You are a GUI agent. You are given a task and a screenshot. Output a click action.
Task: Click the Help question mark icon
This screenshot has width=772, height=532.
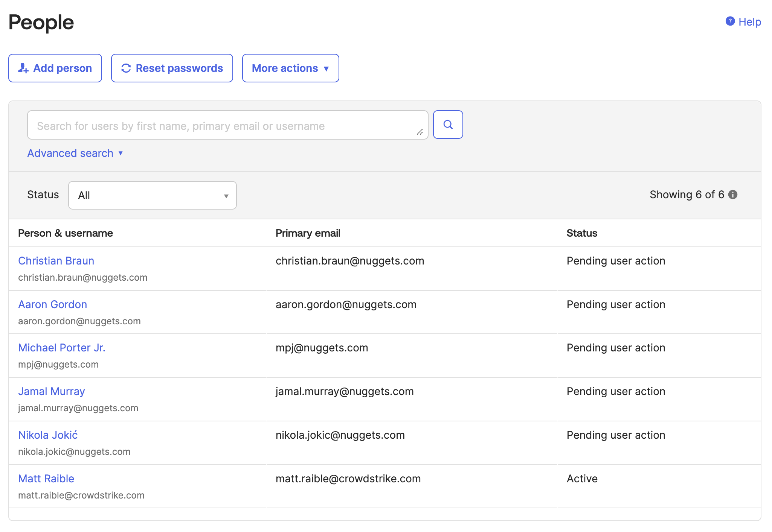tap(730, 21)
